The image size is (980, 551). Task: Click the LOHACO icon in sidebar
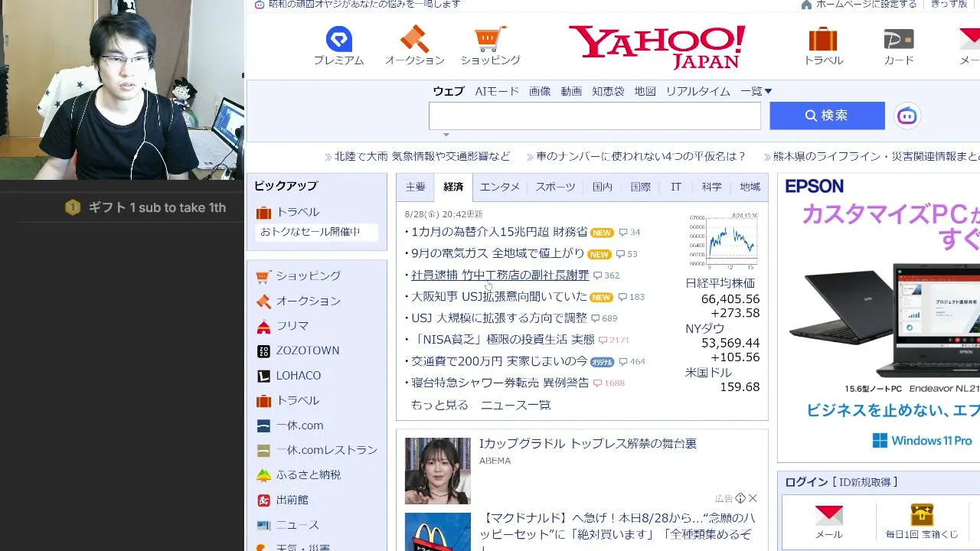pos(263,377)
